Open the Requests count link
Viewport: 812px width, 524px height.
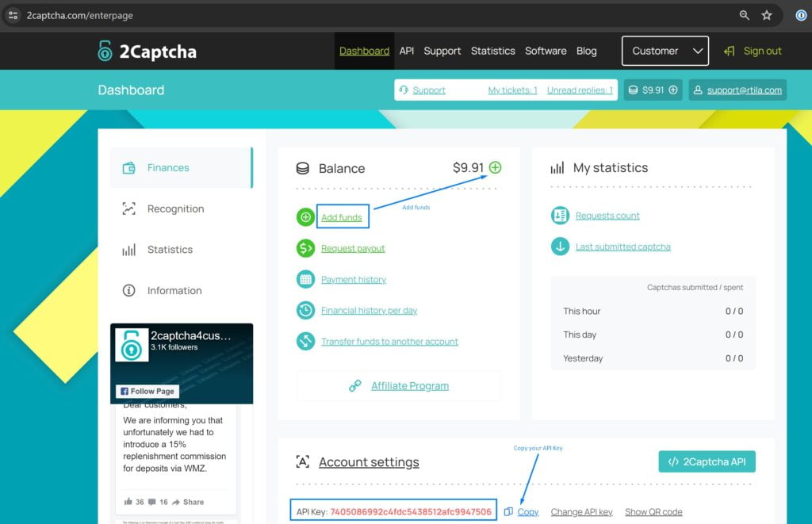point(607,216)
